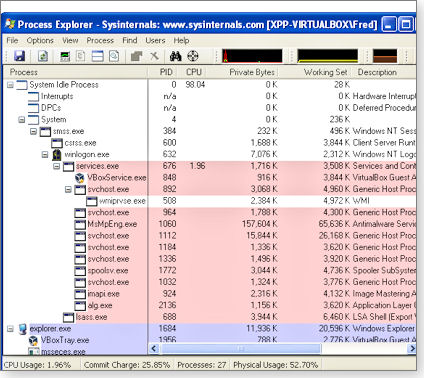The height and width of the screenshot is (378, 424).
Task: Click the DLL/handle view toolbar icon
Action: click(x=114, y=56)
